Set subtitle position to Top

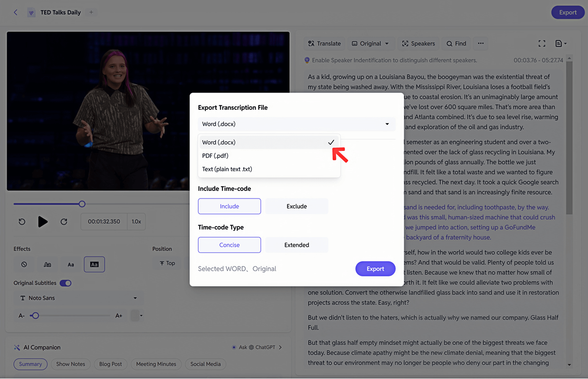(167, 263)
